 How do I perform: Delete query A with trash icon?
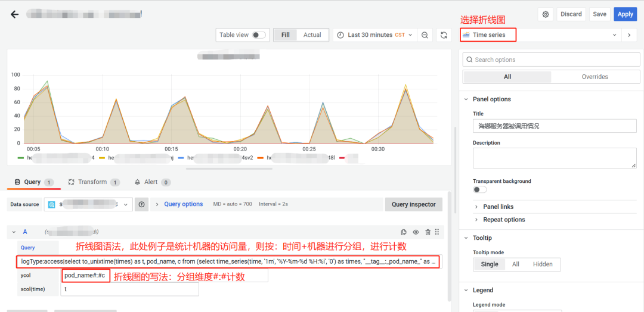tap(428, 232)
